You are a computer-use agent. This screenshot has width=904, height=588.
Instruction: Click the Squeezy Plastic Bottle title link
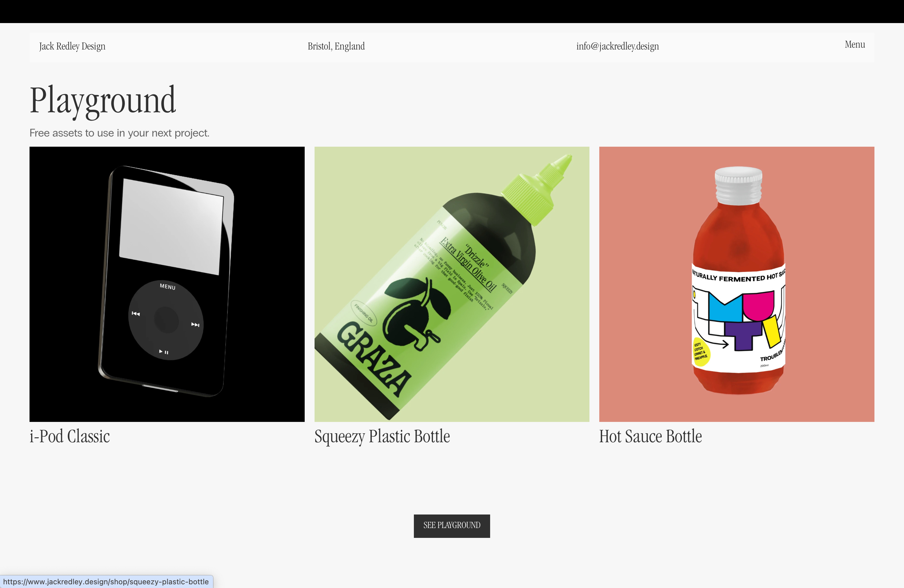(382, 436)
